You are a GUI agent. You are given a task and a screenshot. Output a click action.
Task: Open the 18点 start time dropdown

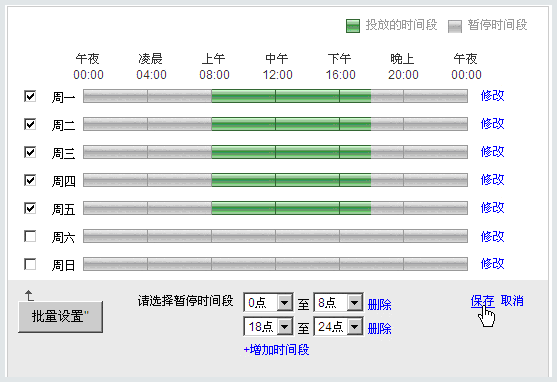[269, 327]
